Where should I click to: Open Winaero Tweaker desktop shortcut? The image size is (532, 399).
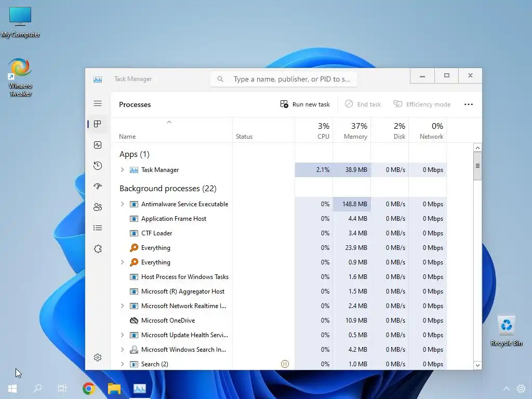tap(20, 77)
